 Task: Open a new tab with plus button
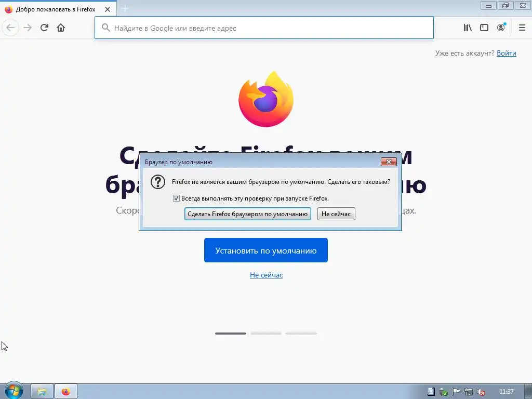(125, 8)
